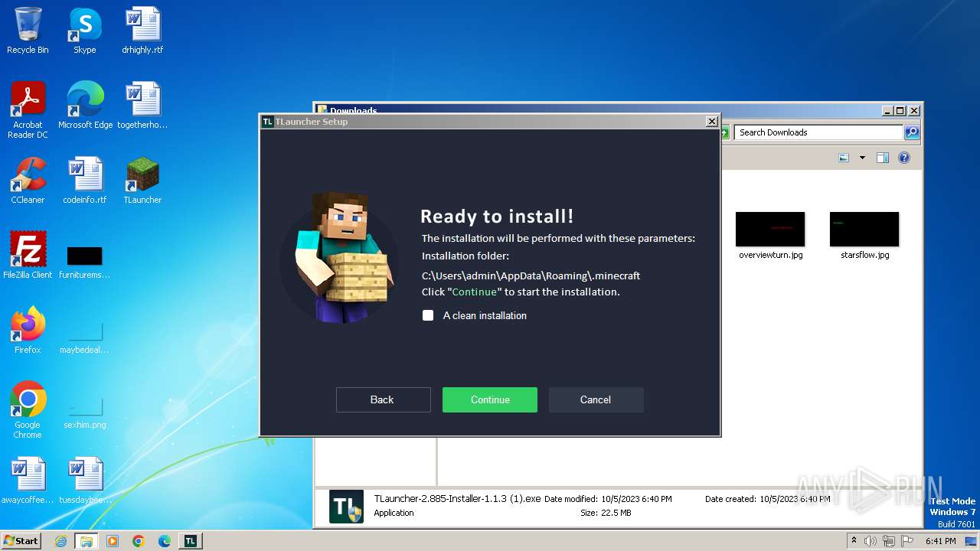Launch Microsoft Edge desktop shortcut

coord(85,106)
